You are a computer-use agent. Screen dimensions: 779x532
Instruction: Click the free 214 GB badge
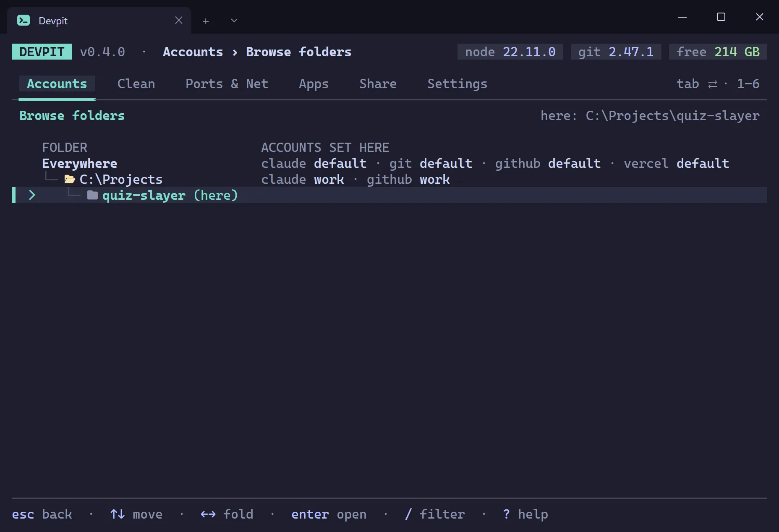coord(718,52)
